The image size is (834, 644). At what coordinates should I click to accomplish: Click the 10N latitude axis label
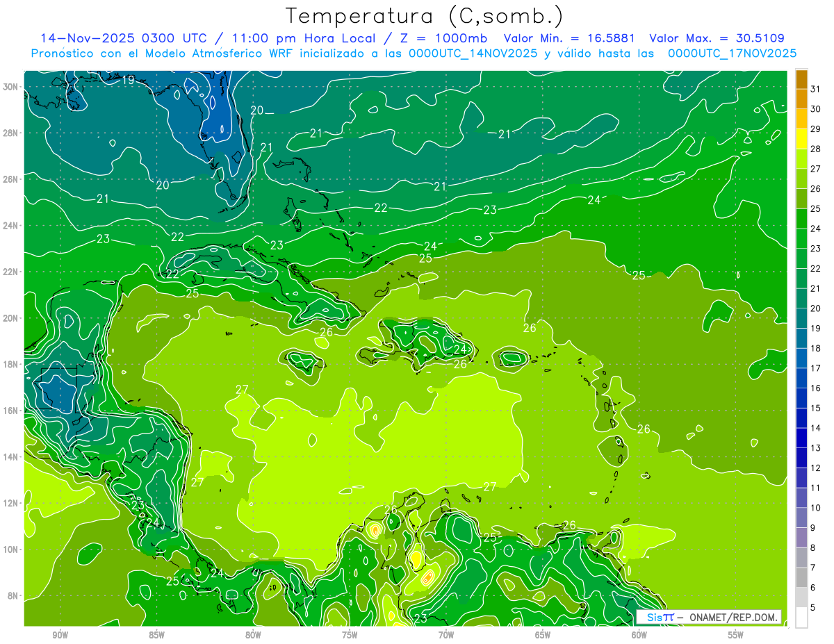12,550
